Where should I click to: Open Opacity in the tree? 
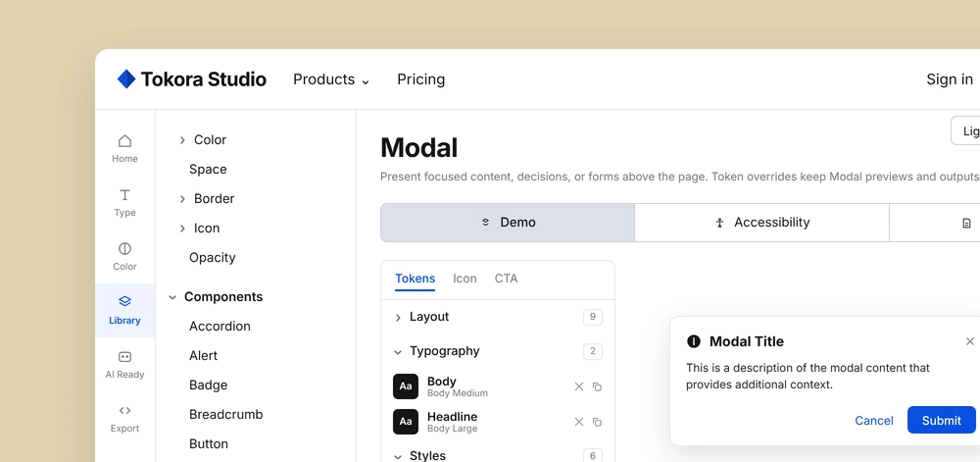[x=213, y=258]
